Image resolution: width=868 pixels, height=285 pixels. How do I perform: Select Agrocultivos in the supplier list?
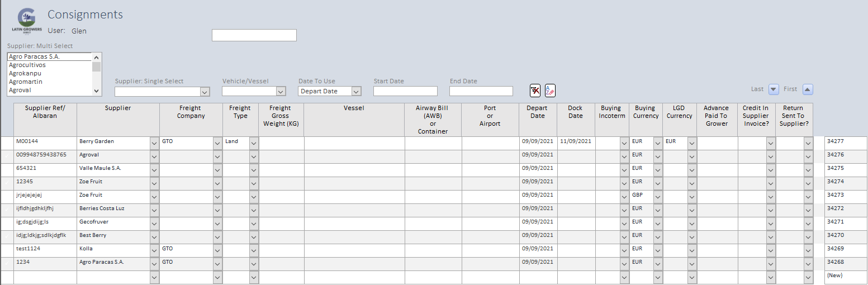pyautogui.click(x=50, y=65)
